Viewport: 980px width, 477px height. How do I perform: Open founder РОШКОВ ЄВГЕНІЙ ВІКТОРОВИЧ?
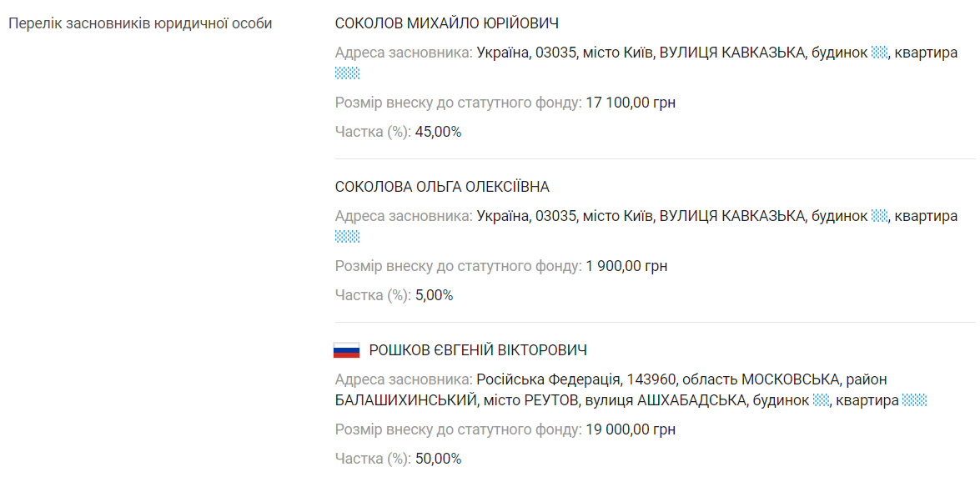pos(478,350)
